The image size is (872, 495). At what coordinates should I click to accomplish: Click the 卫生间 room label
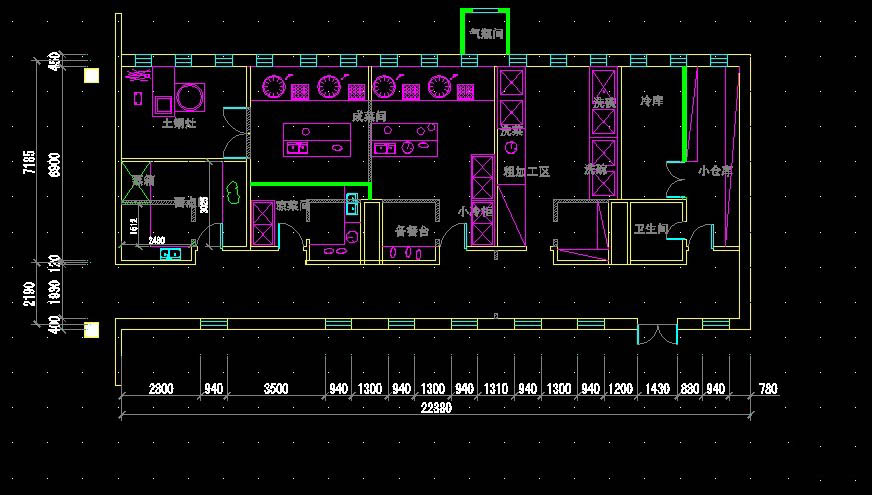650,229
